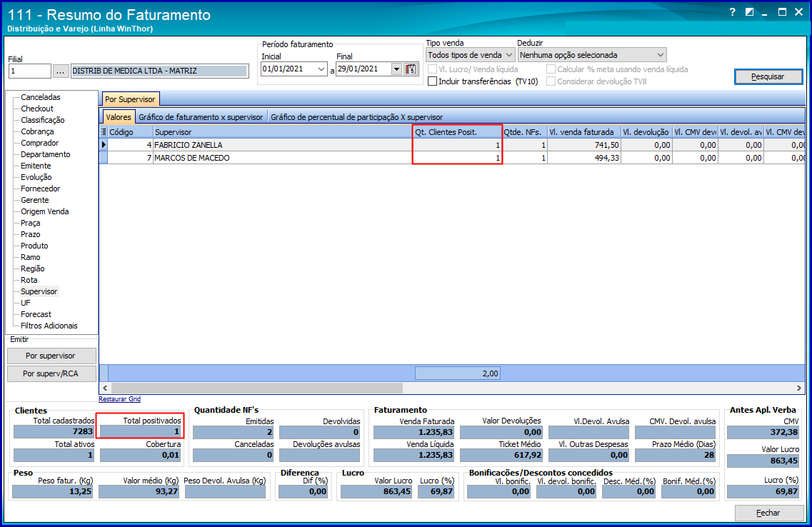Image resolution: width=812 pixels, height=527 pixels.
Task: Select Forecast in the tree
Action: [x=36, y=314]
